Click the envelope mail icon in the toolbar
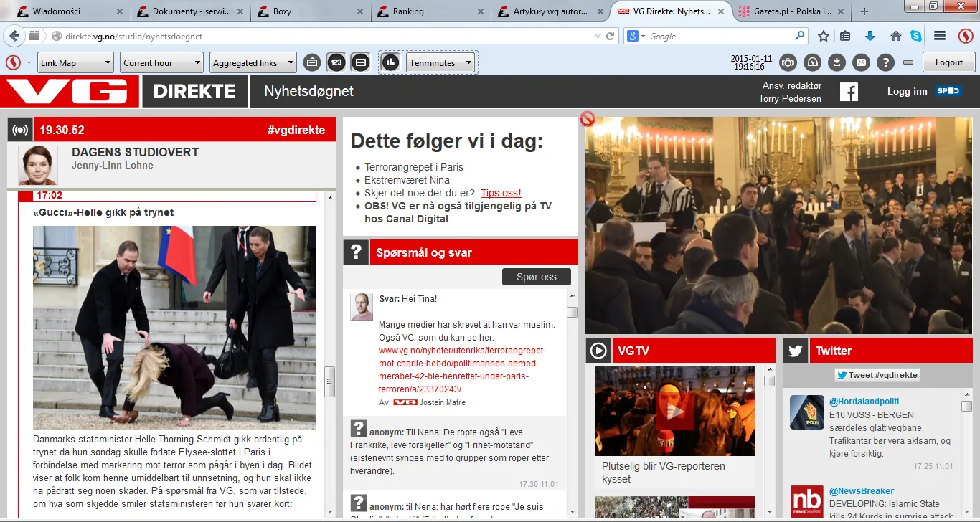 [x=861, y=62]
